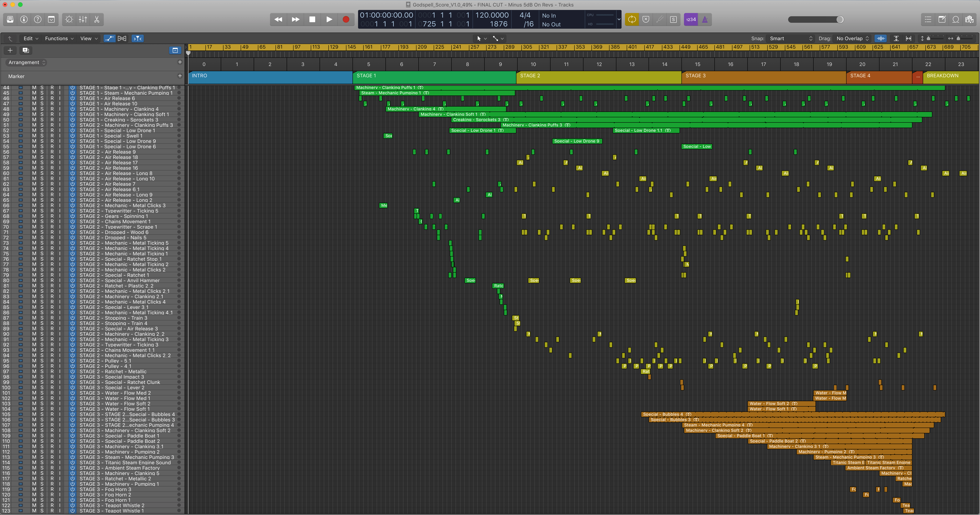Rewind the playhead
Image resolution: width=980 pixels, height=515 pixels.
[x=278, y=19]
